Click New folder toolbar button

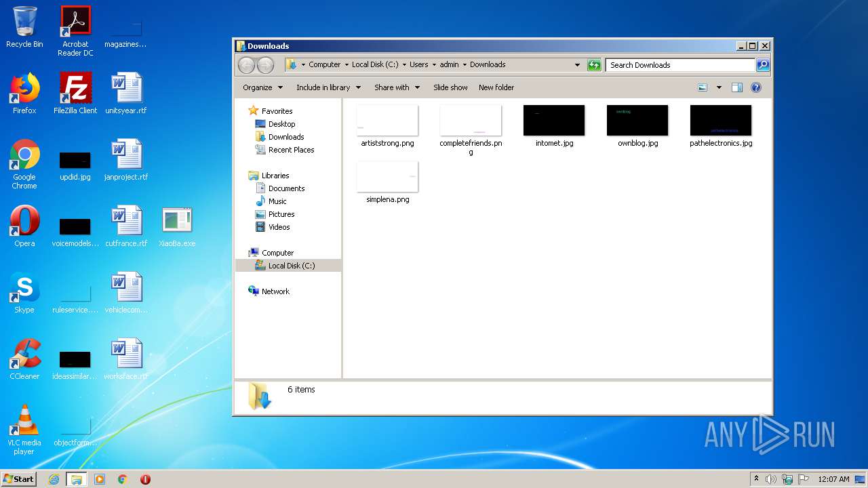pyautogui.click(x=496, y=87)
